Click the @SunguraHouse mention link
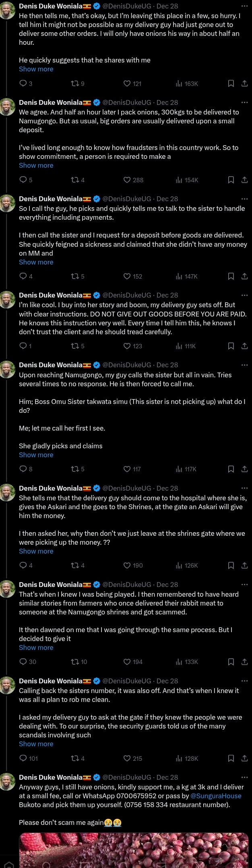Image resolution: width=252 pixels, height=868 pixels. tap(216, 796)
